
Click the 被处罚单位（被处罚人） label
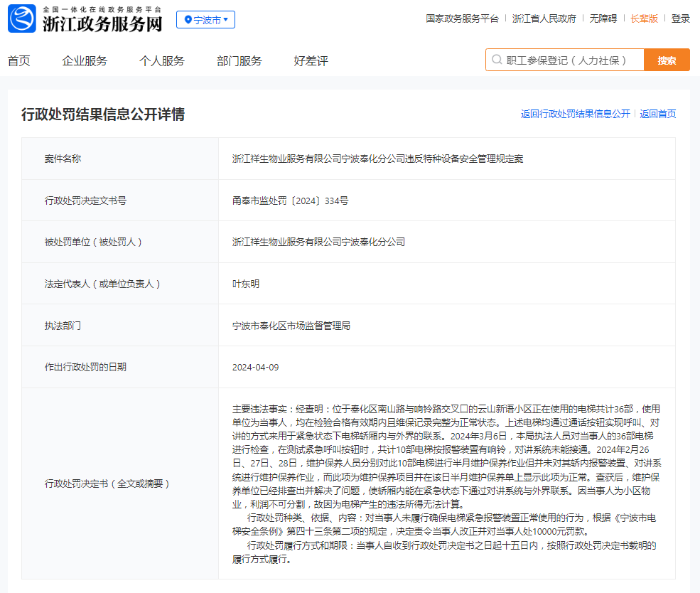point(93,242)
